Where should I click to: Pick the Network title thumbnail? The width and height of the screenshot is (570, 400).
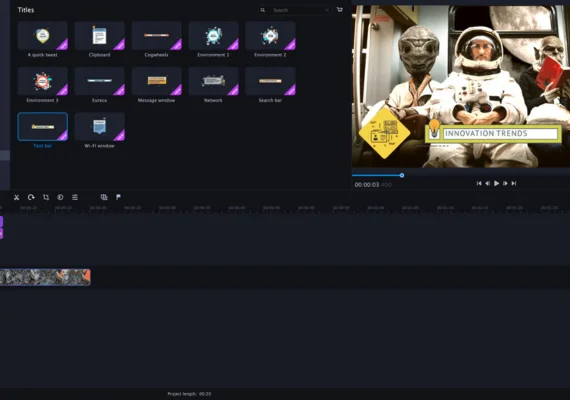tap(213, 81)
